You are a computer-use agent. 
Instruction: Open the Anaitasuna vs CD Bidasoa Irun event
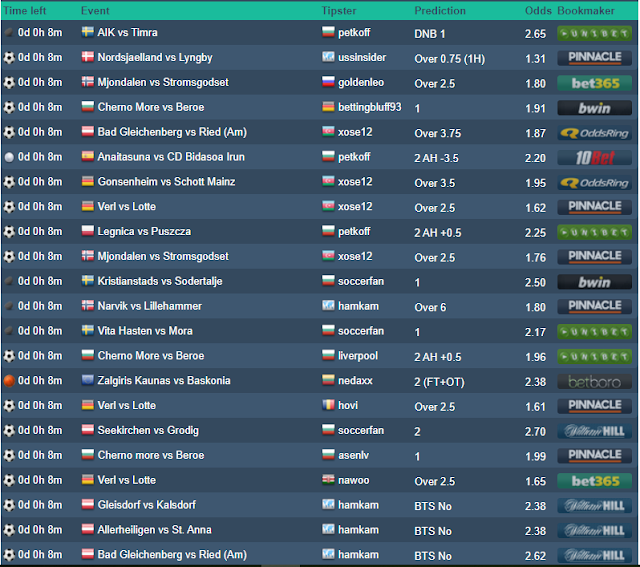click(171, 157)
